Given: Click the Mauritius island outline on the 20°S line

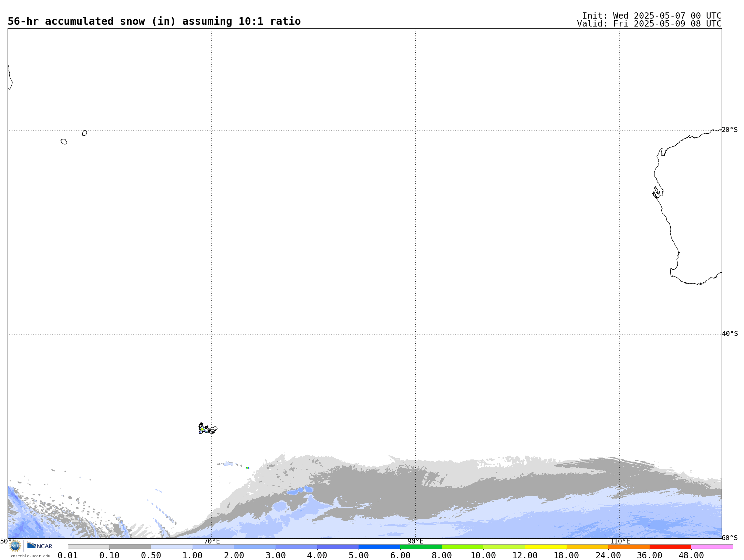Looking at the screenshot, I should [x=84, y=133].
